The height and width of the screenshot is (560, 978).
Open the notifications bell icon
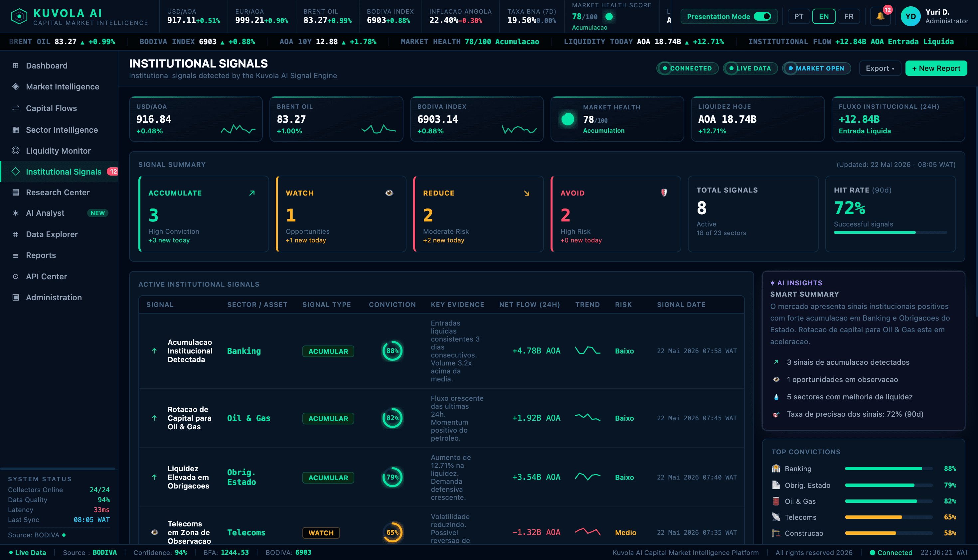pyautogui.click(x=880, y=16)
